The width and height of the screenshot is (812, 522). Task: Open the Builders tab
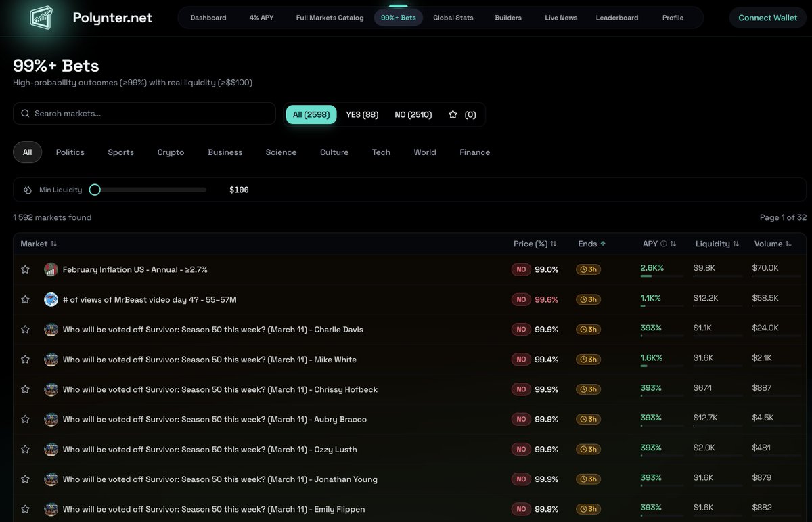508,18
